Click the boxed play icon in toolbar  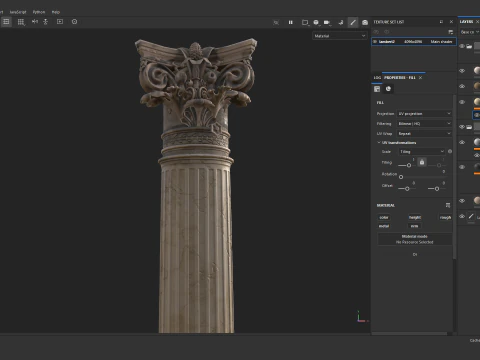pos(60,22)
